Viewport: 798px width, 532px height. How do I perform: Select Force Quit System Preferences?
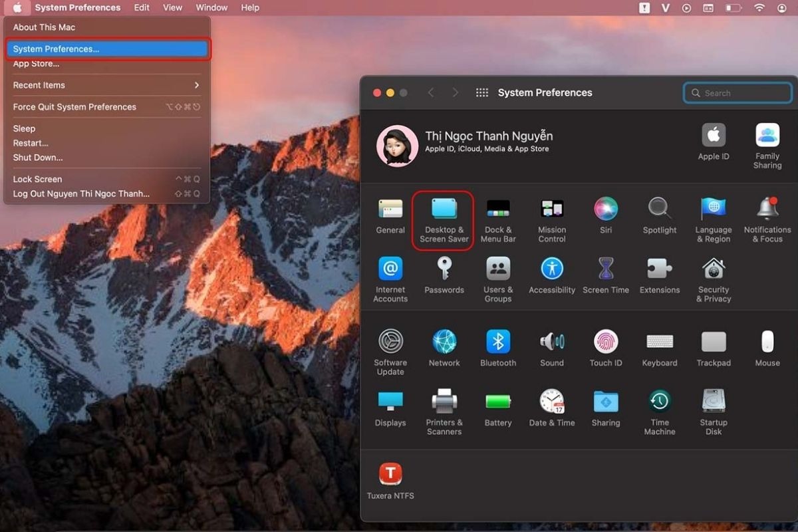[x=107, y=107]
